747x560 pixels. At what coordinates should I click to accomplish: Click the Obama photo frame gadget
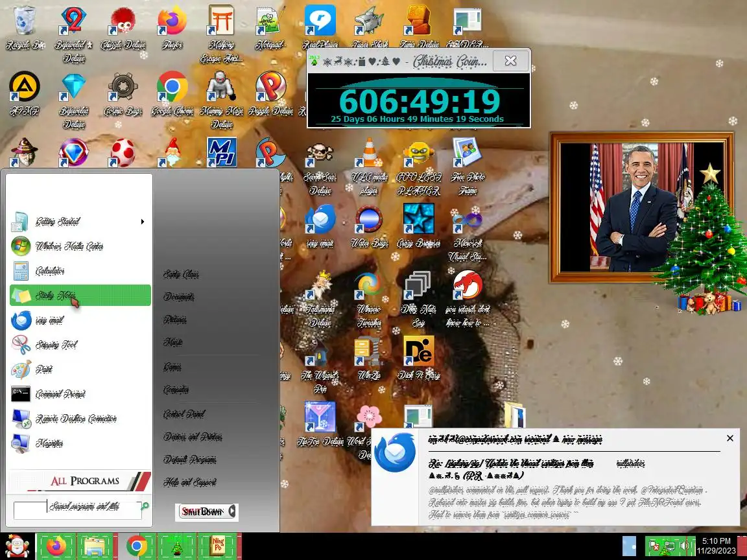click(x=641, y=207)
